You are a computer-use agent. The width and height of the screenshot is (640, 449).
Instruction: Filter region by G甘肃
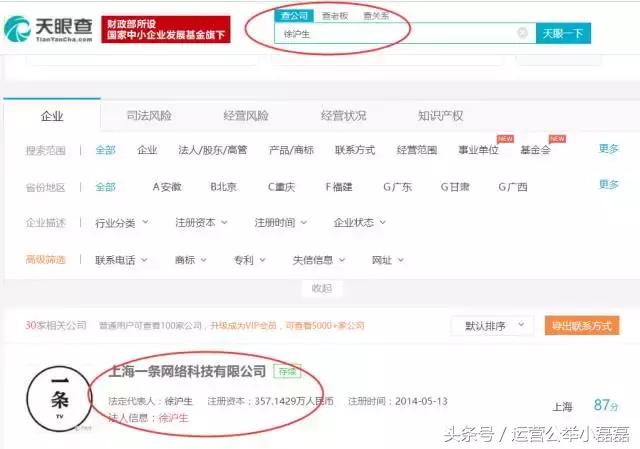tap(455, 187)
